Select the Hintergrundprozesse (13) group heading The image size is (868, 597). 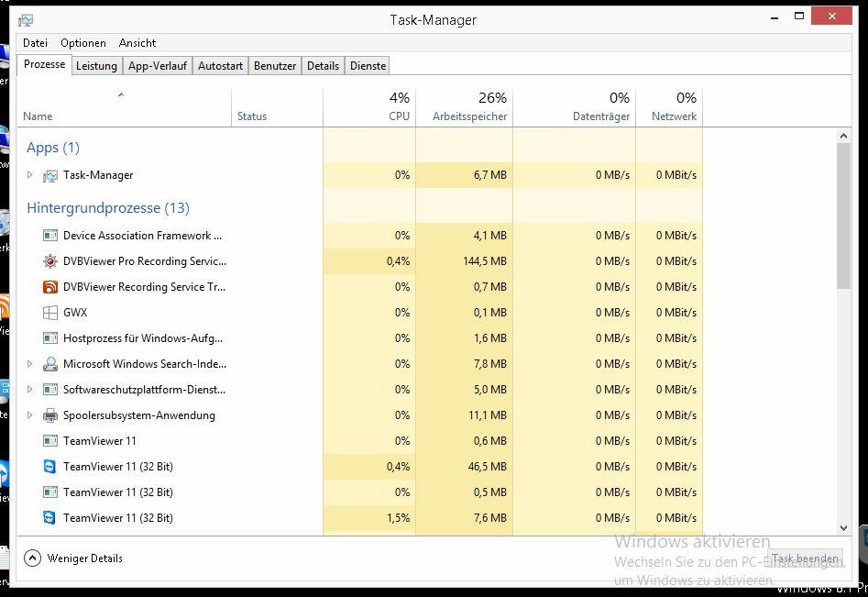tap(108, 207)
